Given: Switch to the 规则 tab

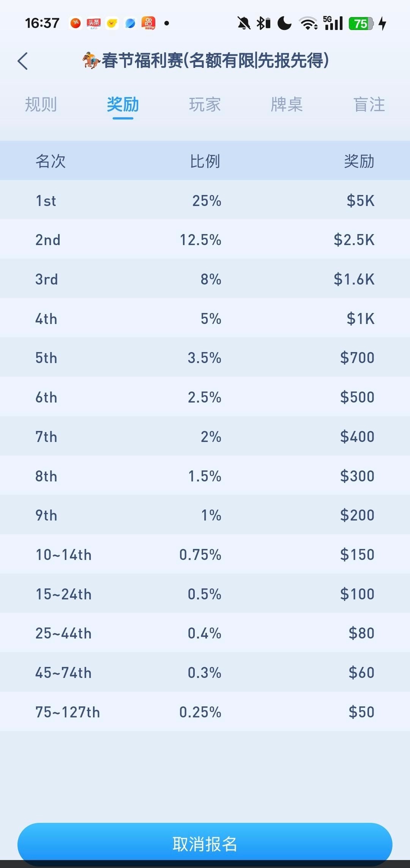Looking at the screenshot, I should pyautogui.click(x=41, y=105).
